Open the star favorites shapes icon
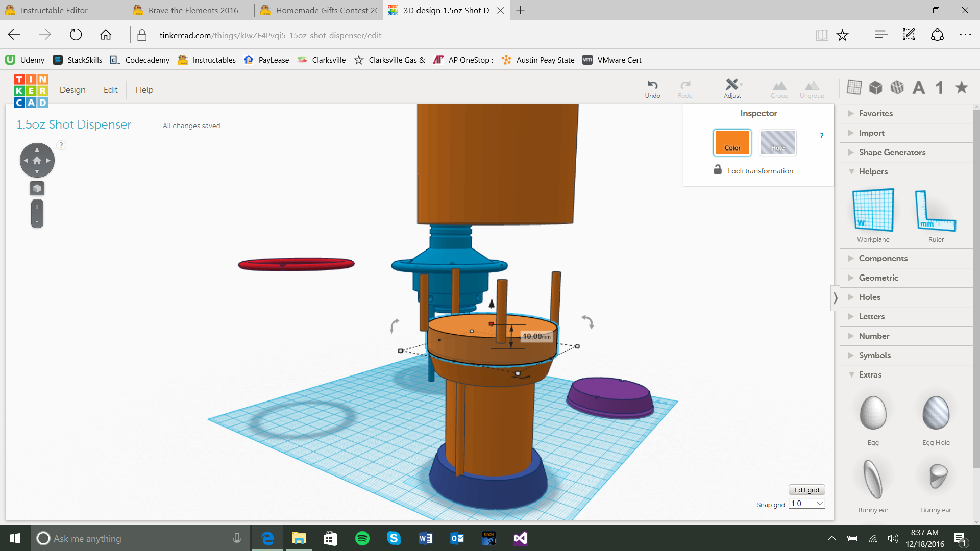Image resolution: width=980 pixels, height=551 pixels. point(962,88)
